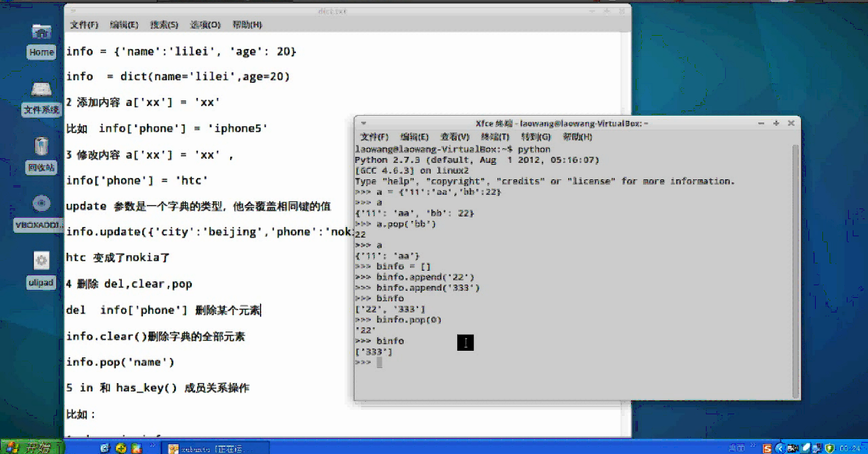Open editor 编辑(E) menu
The height and width of the screenshot is (454, 868).
click(x=124, y=24)
